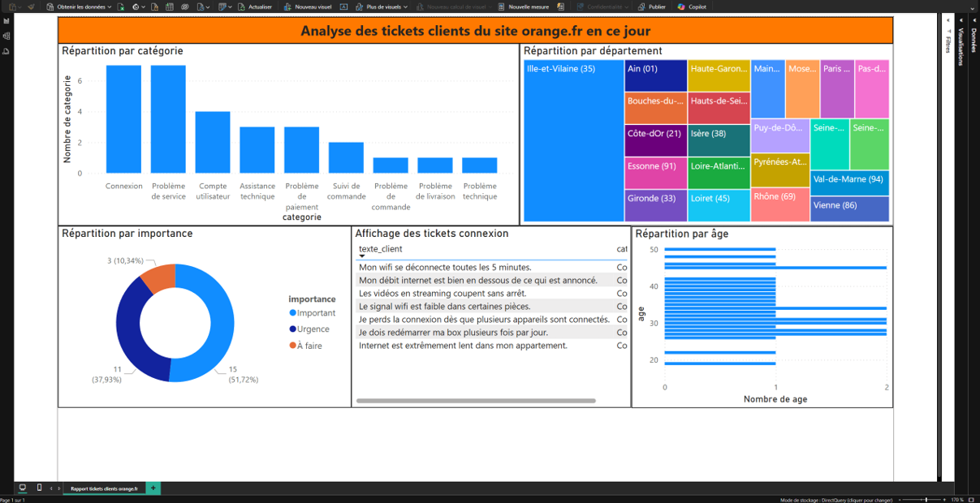Click the Loiret (45) treemap tile
Screen dimensions: 980x503
coord(719,205)
